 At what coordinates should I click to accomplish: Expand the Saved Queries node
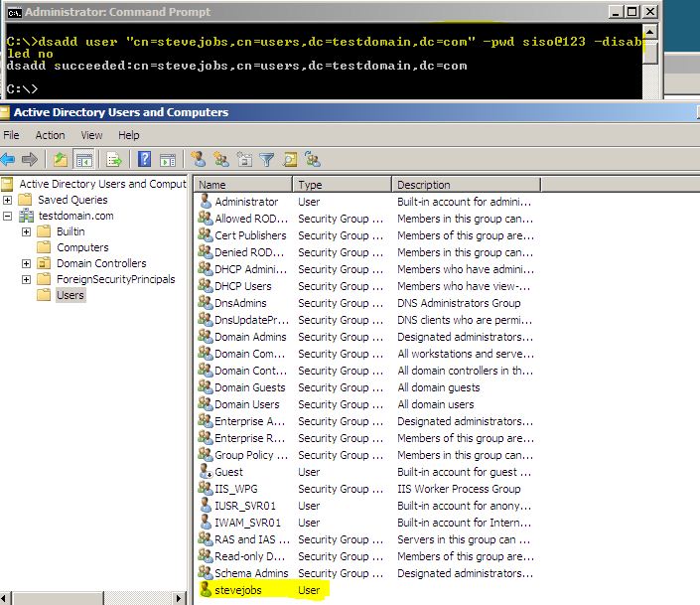point(7,200)
